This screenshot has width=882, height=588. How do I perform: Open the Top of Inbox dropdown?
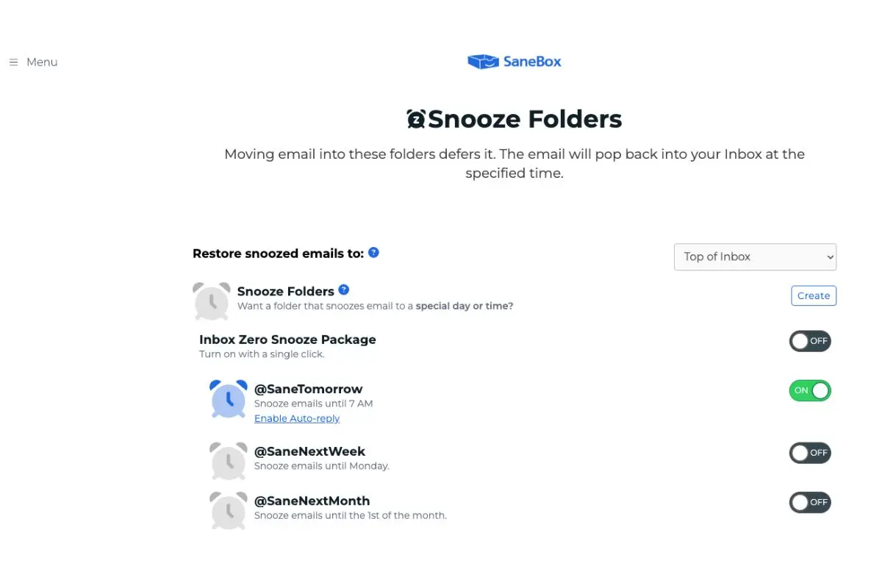(755, 257)
